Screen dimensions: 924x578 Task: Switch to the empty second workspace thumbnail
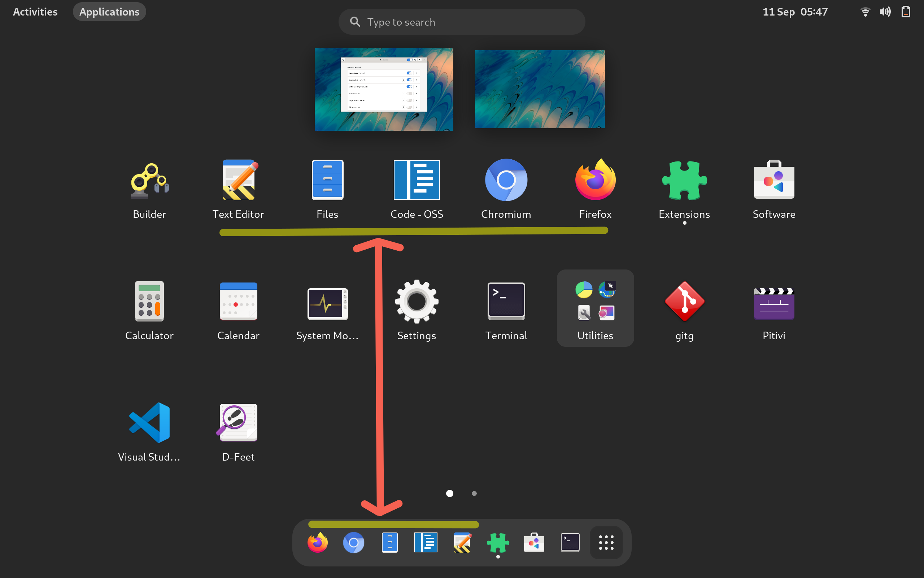(x=540, y=89)
